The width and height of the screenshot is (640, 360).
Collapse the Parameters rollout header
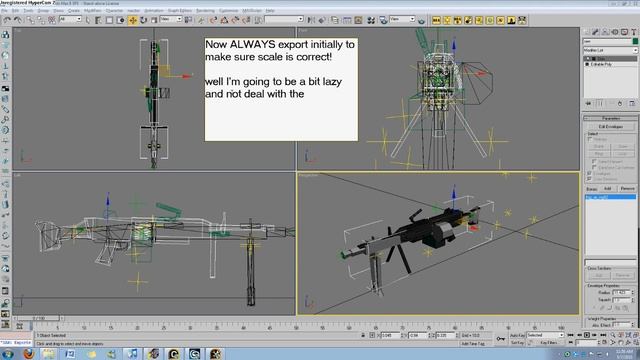click(610, 118)
